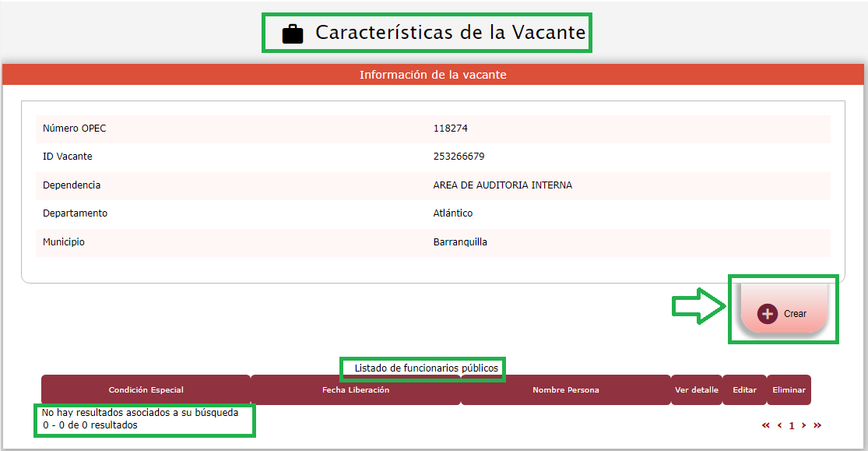The image size is (868, 451).
Task: Go to the next results page
Action: (804, 425)
